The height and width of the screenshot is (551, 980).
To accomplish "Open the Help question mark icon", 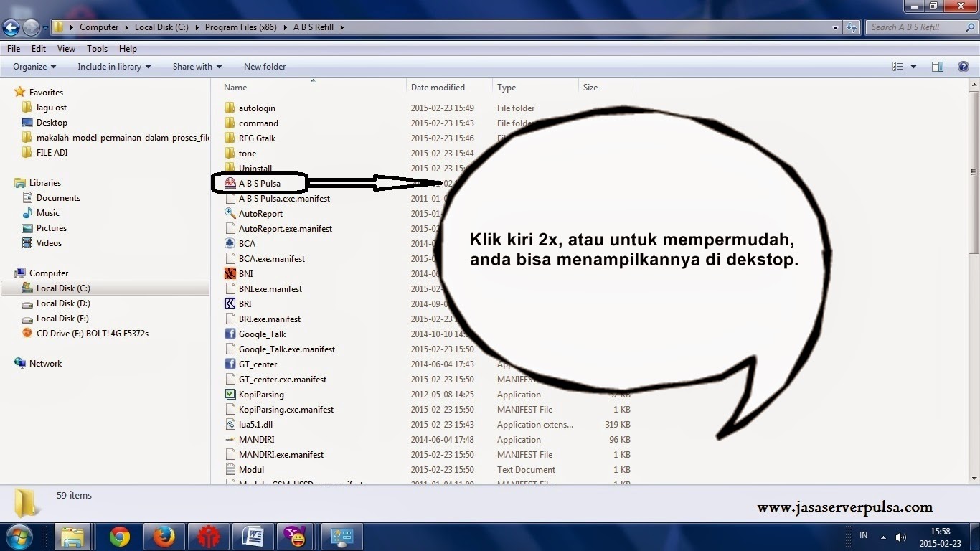I will (x=963, y=67).
